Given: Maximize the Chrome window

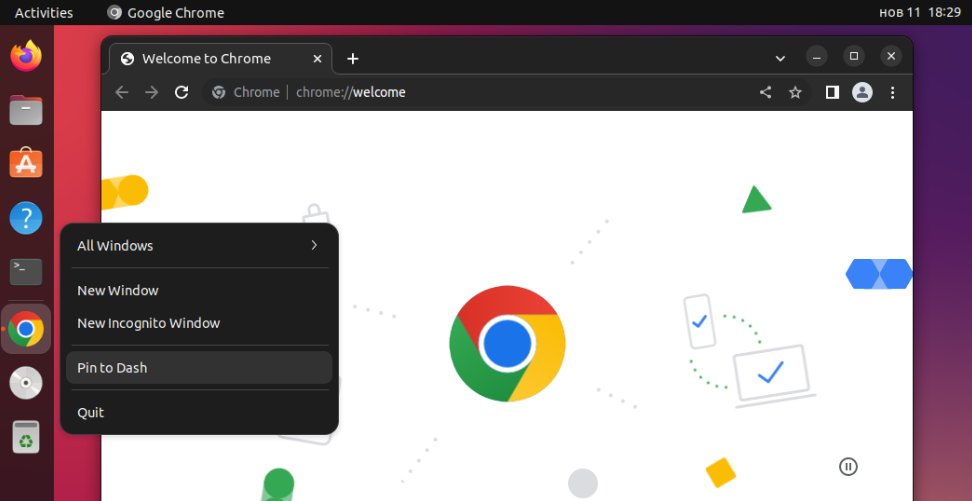Looking at the screenshot, I should point(854,56).
